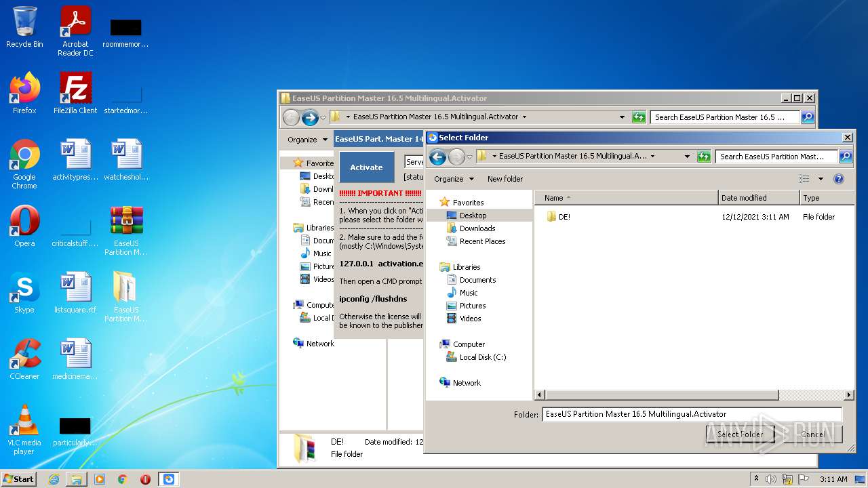Image resolution: width=868 pixels, height=488 pixels.
Task: Select Network in the Explorer window sidebar
Action: (x=319, y=344)
